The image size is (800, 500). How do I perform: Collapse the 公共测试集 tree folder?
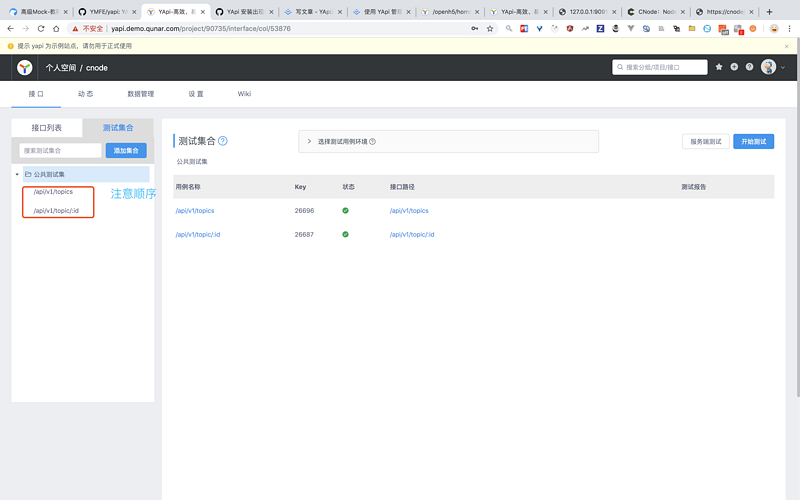[17, 174]
